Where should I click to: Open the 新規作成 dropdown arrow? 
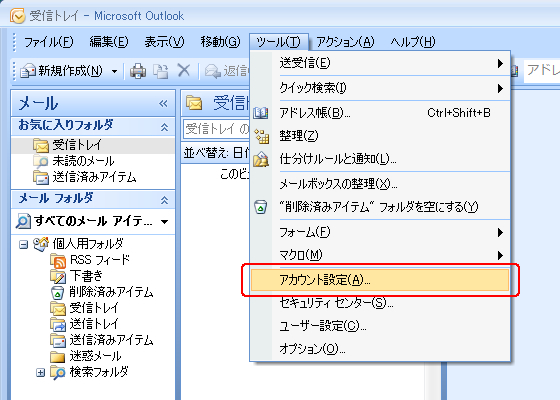click(x=114, y=71)
